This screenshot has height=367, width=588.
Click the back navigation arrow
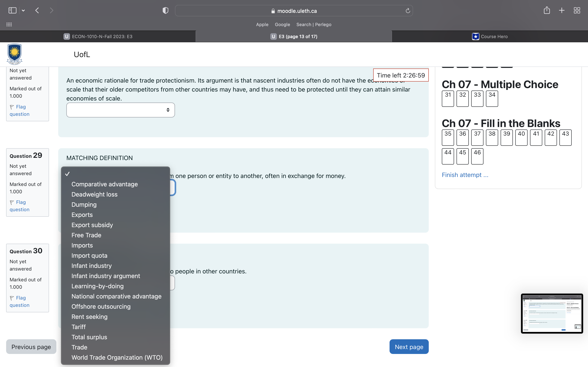click(x=37, y=10)
